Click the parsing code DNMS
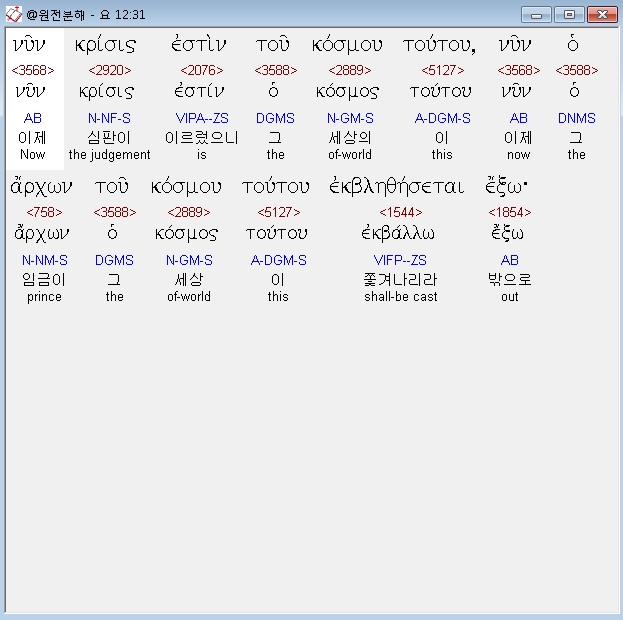 coord(577,118)
